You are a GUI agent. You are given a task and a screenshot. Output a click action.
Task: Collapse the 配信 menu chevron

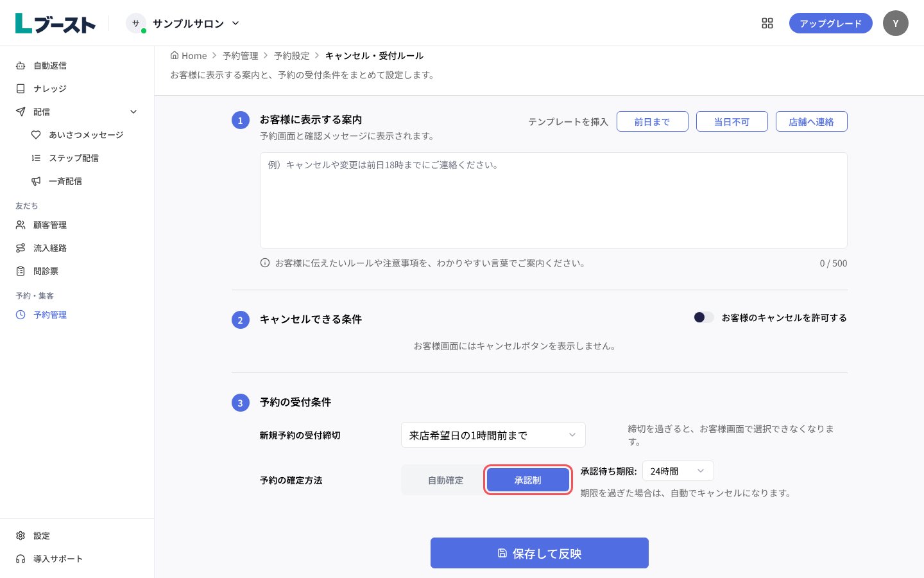pyautogui.click(x=133, y=112)
